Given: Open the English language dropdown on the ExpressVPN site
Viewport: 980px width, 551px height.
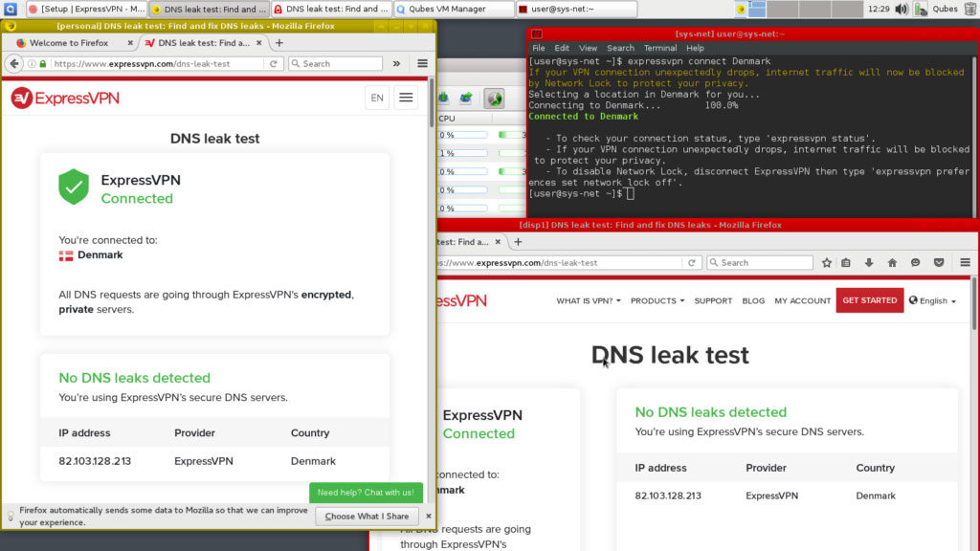Looking at the screenshot, I should [x=932, y=301].
